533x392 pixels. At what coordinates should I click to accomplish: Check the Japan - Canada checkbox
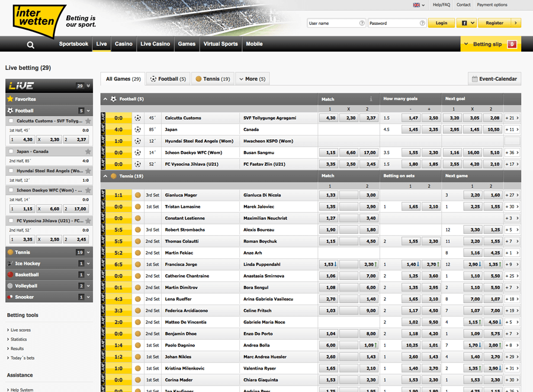11,151
